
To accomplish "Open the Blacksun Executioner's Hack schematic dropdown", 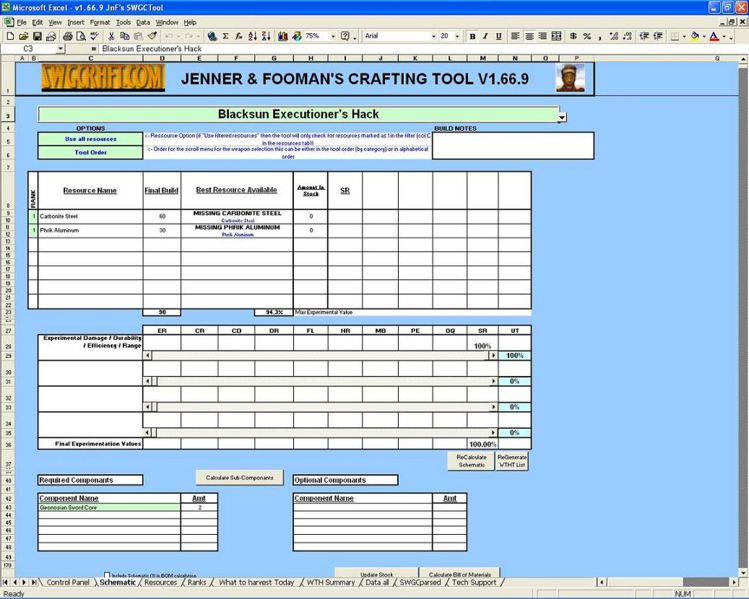I will 562,117.
